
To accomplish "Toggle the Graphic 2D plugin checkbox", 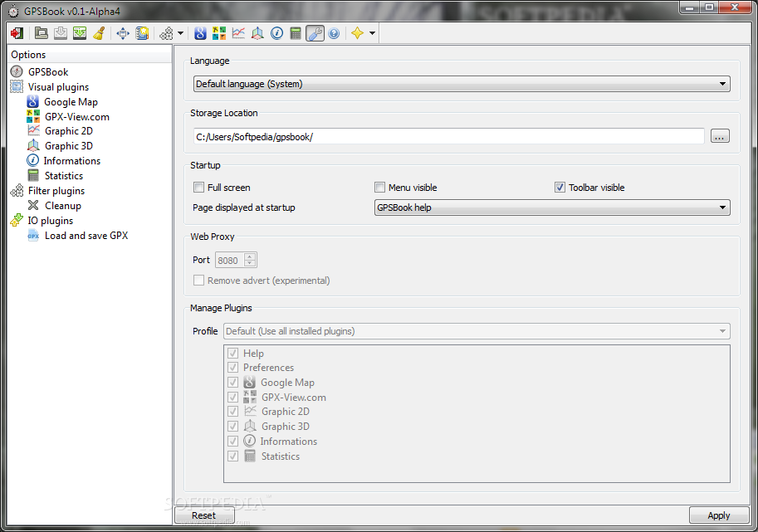I will coord(233,411).
